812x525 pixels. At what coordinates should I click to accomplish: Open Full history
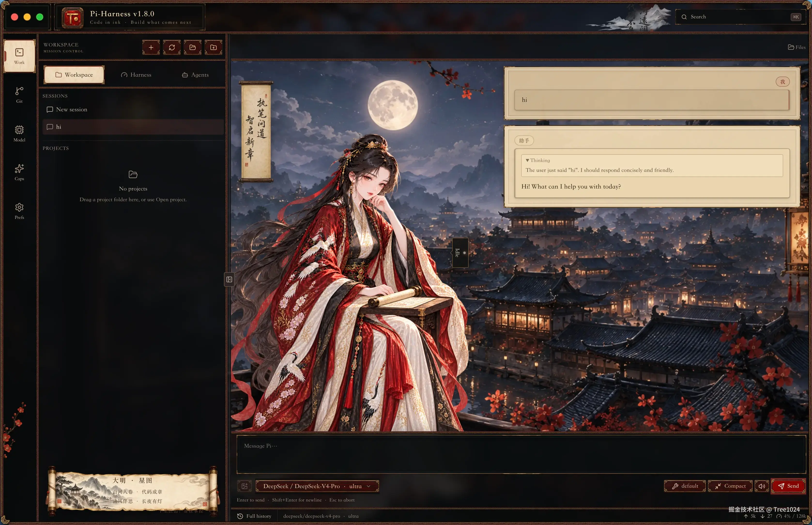(x=254, y=516)
